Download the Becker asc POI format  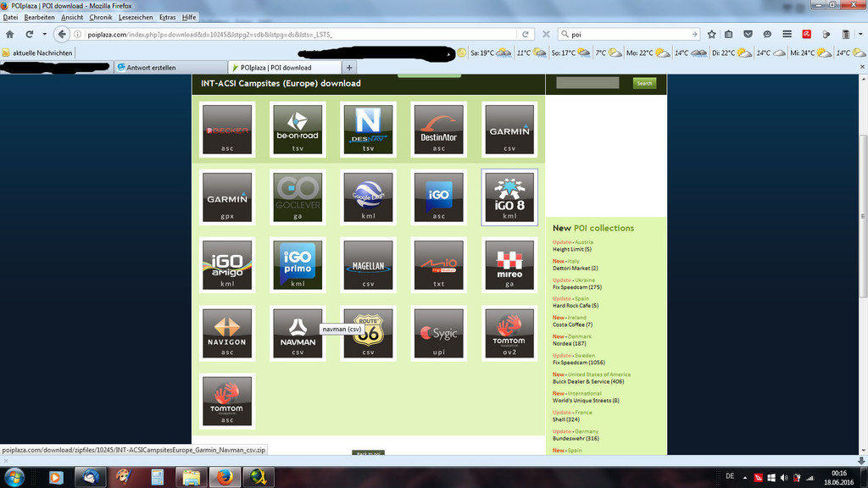[227, 130]
